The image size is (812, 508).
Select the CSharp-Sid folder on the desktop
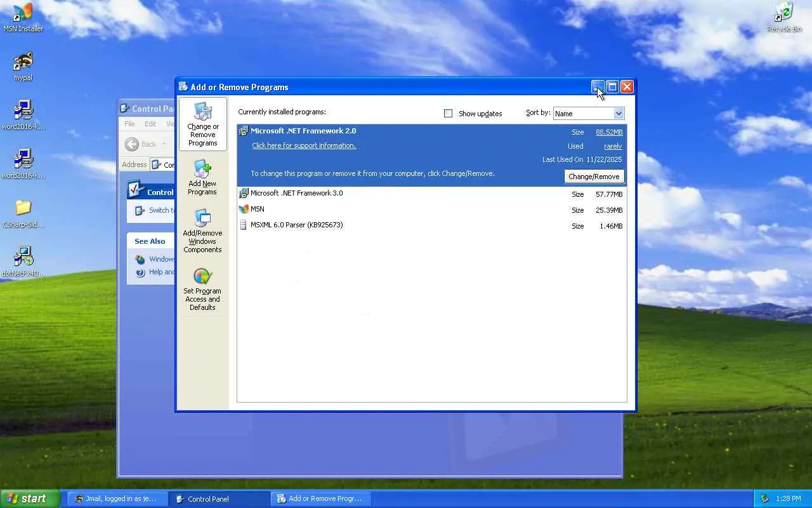pyautogui.click(x=23, y=213)
